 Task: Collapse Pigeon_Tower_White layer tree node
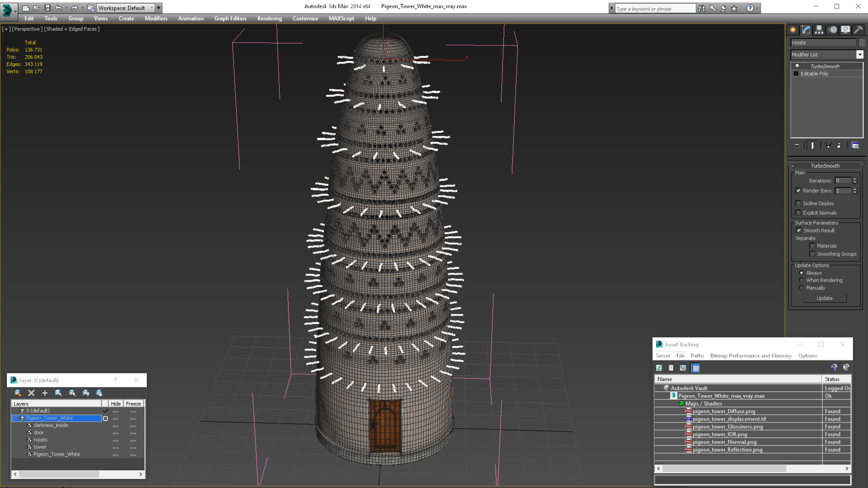15,418
